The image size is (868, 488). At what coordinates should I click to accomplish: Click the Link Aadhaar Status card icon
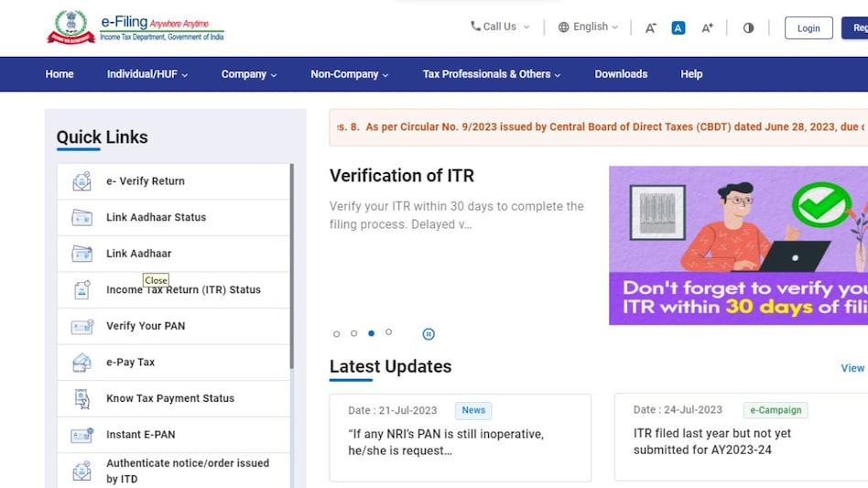81,217
